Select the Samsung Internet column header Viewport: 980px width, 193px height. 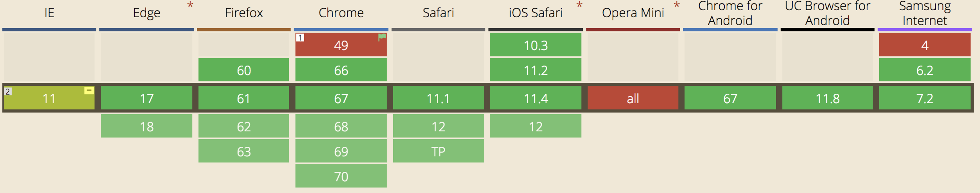[x=924, y=13]
